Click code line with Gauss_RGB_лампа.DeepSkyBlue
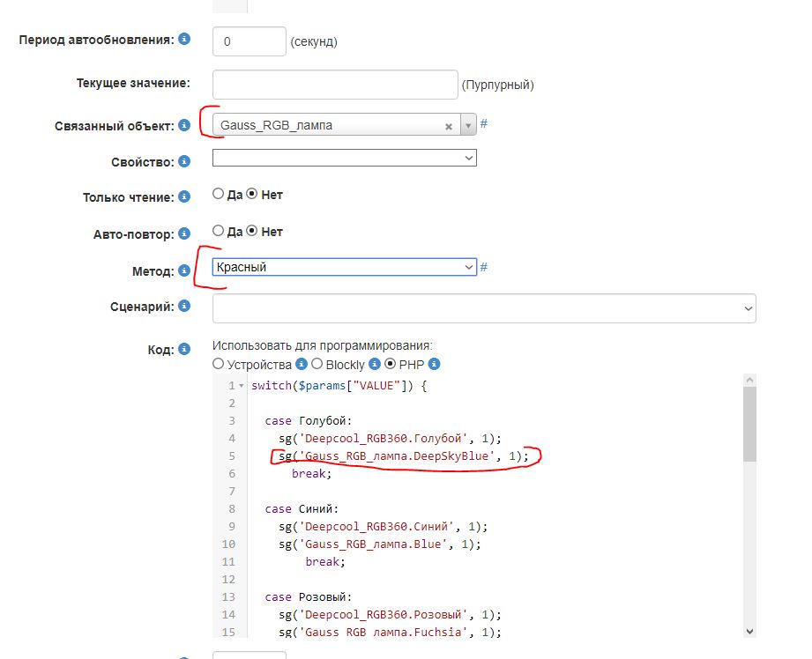Screen dimensions: 812x659 (x=404, y=456)
